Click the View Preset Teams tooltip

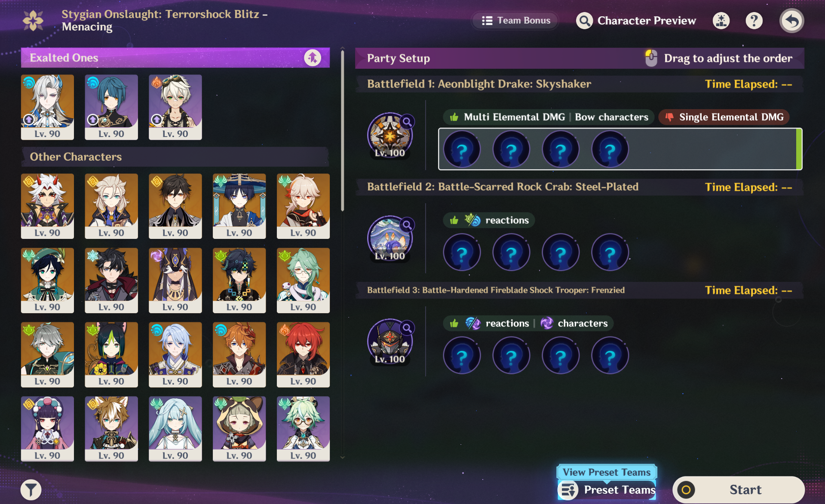pyautogui.click(x=607, y=472)
